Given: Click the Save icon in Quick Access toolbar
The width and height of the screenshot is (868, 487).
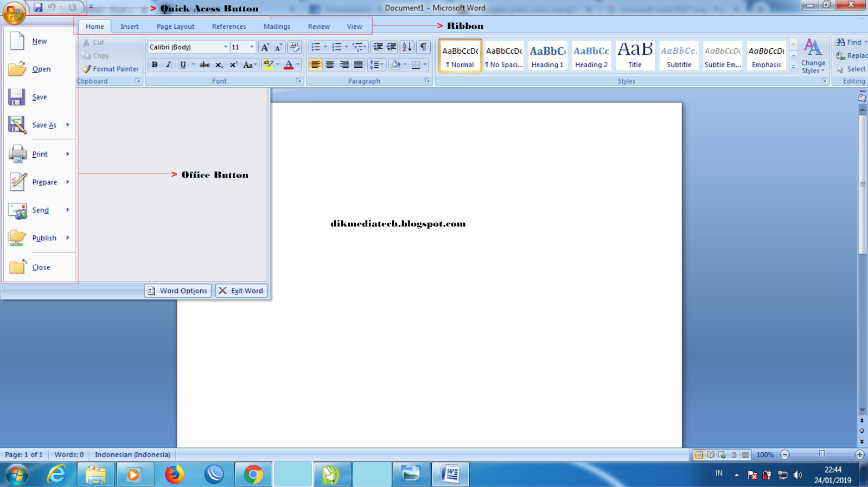Looking at the screenshot, I should pyautogui.click(x=38, y=8).
